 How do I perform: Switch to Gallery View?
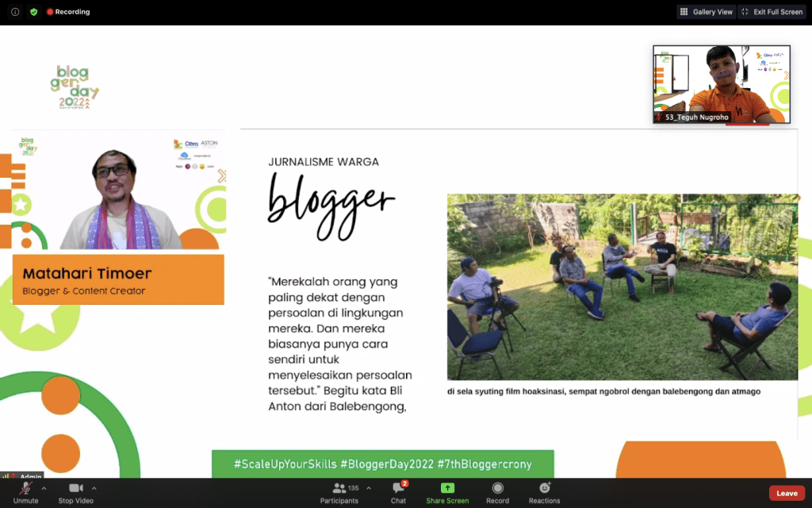coord(706,12)
